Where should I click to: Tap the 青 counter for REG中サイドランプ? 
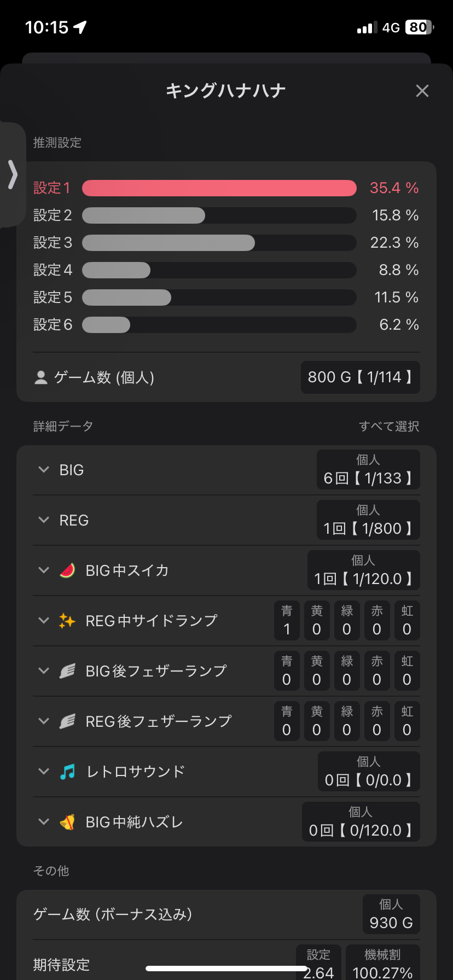point(287,621)
